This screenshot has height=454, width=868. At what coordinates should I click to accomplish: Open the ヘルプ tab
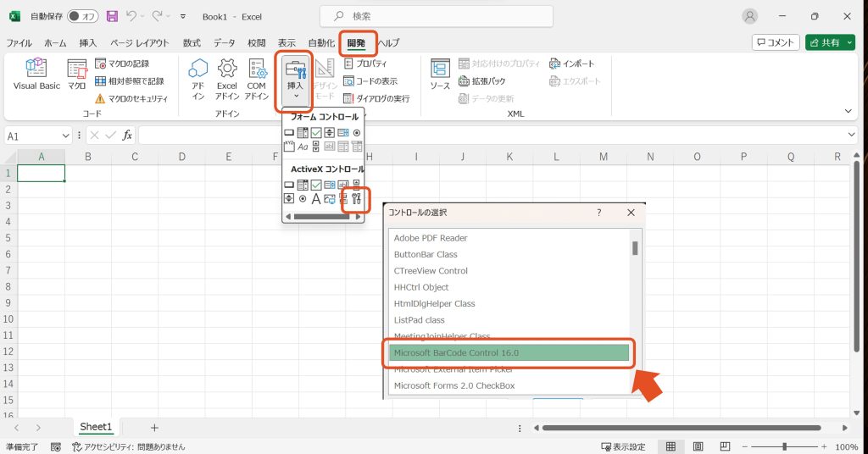tap(388, 42)
